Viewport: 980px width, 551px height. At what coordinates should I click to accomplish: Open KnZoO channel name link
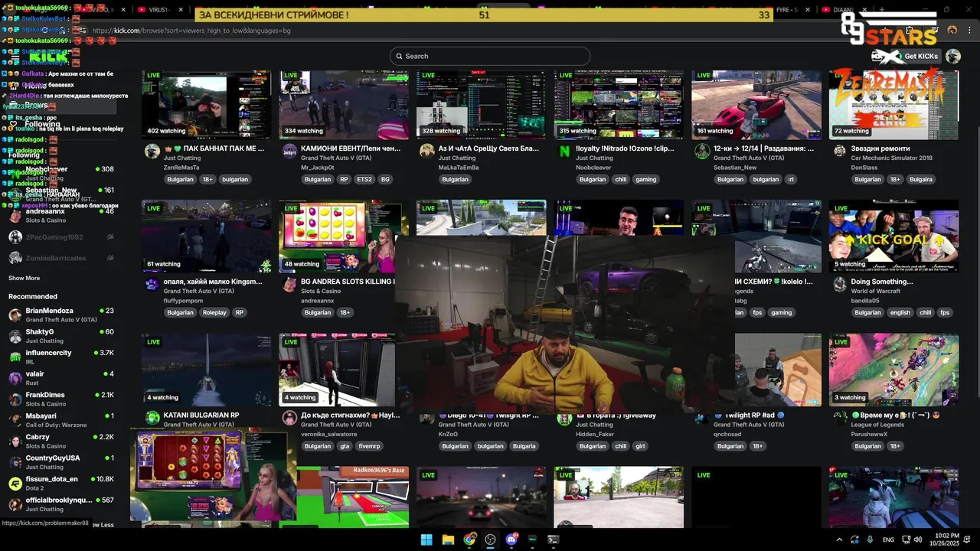coord(448,434)
